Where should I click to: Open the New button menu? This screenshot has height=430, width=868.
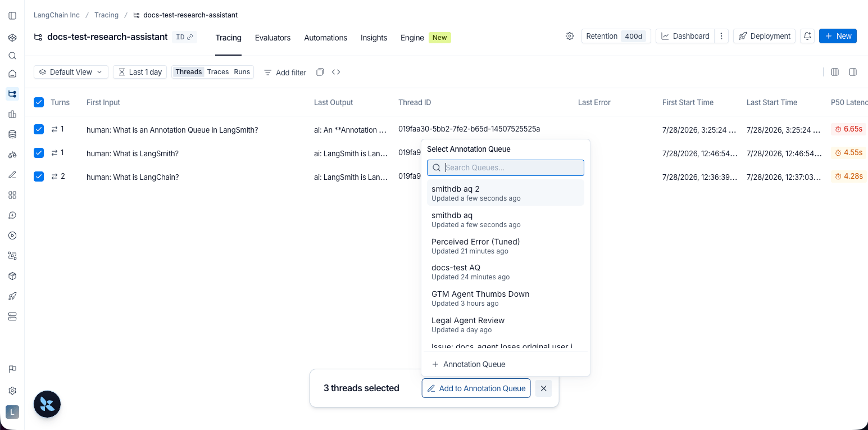(838, 36)
